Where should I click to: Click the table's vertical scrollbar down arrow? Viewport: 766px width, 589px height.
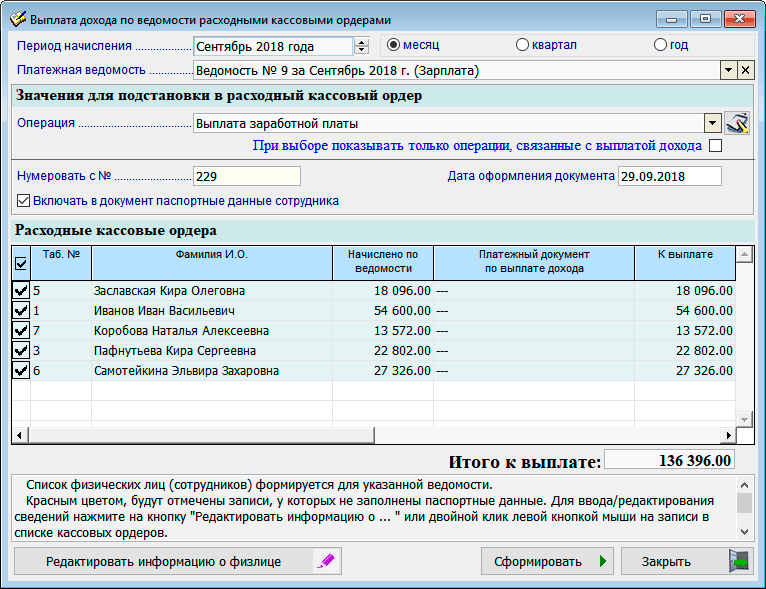[744, 419]
